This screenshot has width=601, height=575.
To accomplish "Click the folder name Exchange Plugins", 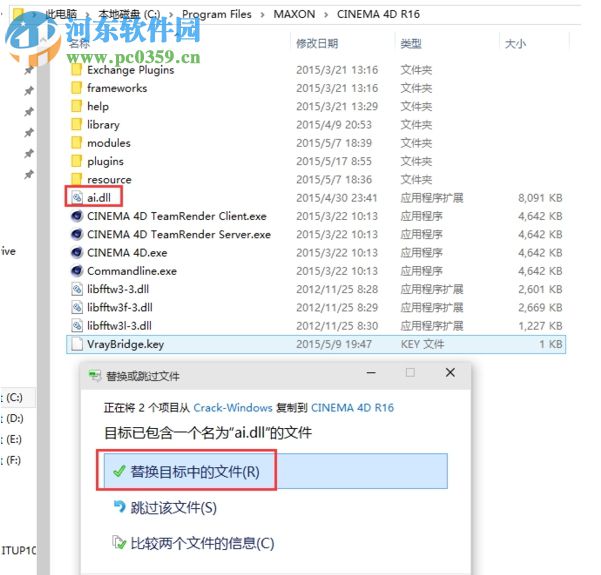I will 130,70.
